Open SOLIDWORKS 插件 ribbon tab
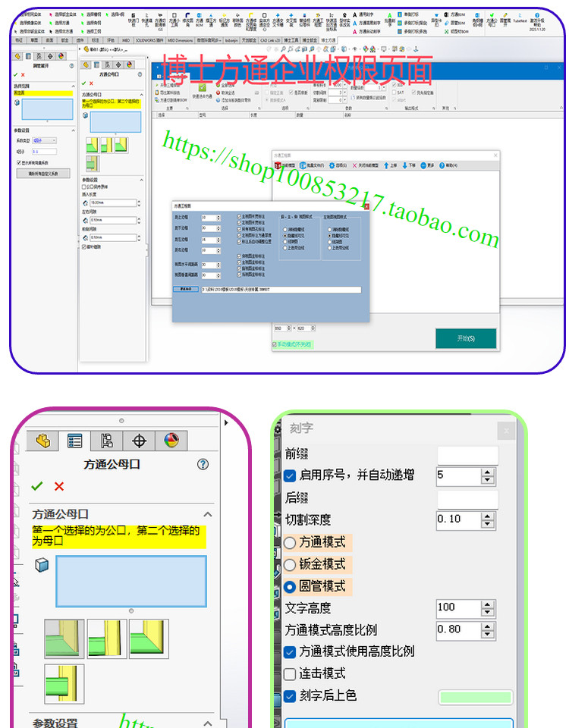The height and width of the screenshot is (728, 569). (149, 40)
